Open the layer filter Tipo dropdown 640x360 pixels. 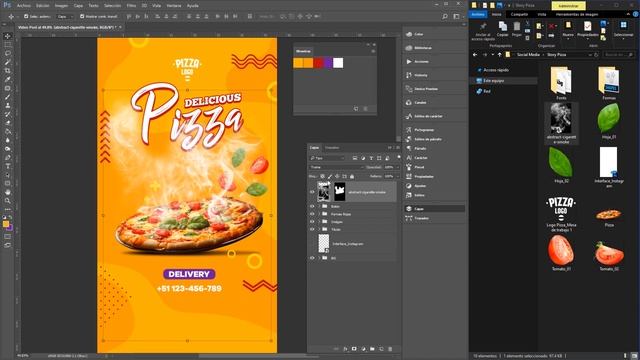coord(327,158)
